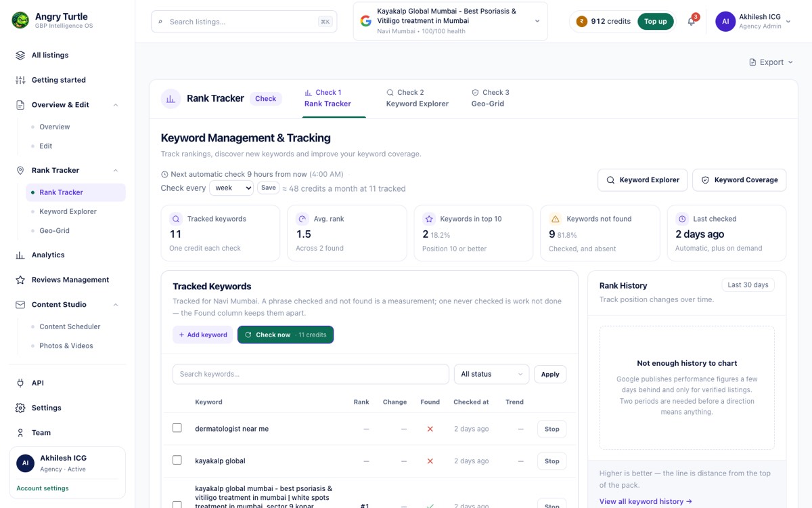Click Stop for dermatologist near me
The height and width of the screenshot is (508, 812).
552,429
